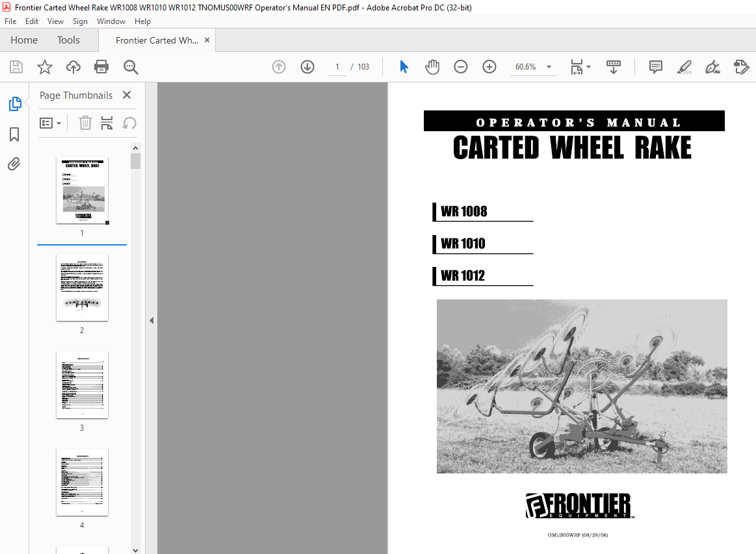Open the thumbnails options dropdown
The height and width of the screenshot is (554, 756).
coord(50,123)
